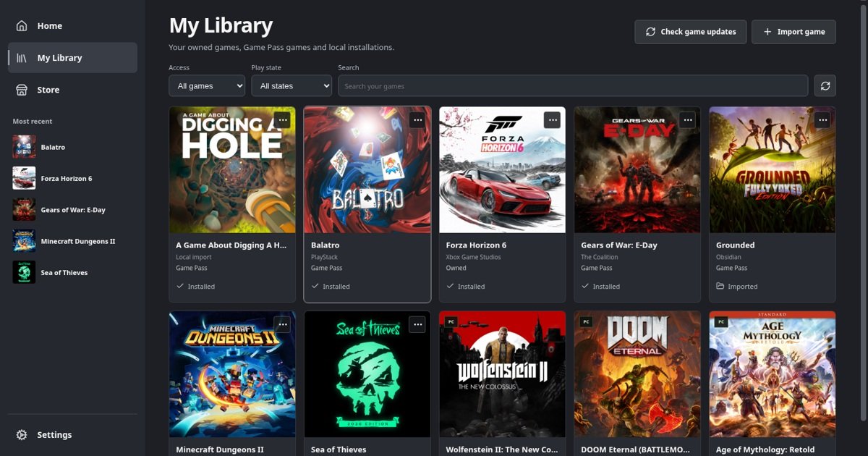Open the Forza Horizon 6 cover art
868x456 pixels.
(x=503, y=170)
